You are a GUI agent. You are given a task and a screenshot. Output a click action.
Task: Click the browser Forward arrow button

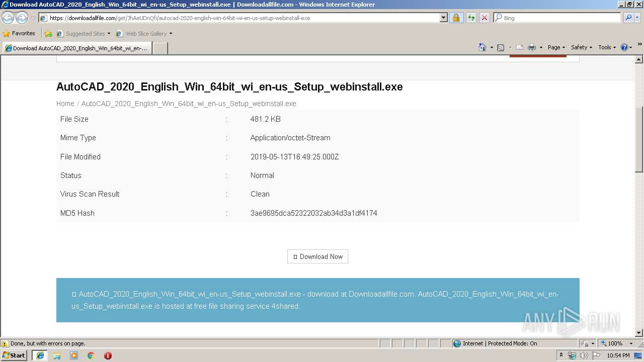[x=22, y=18]
